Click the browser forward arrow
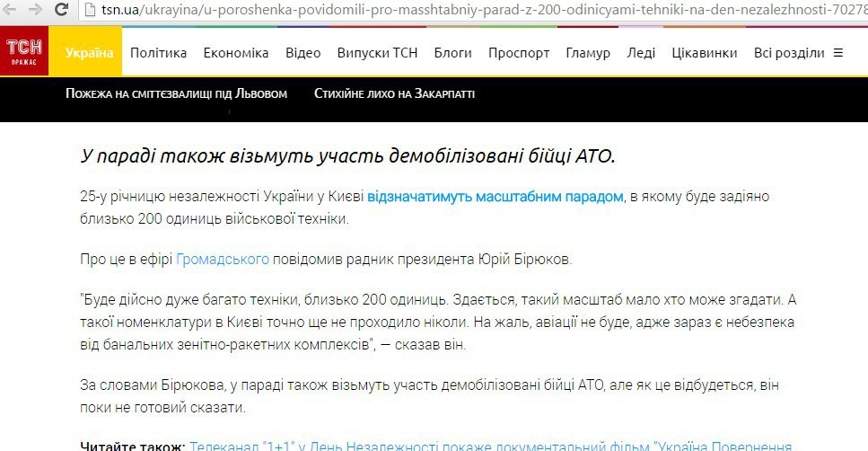The height and width of the screenshot is (451, 868). 35,10
